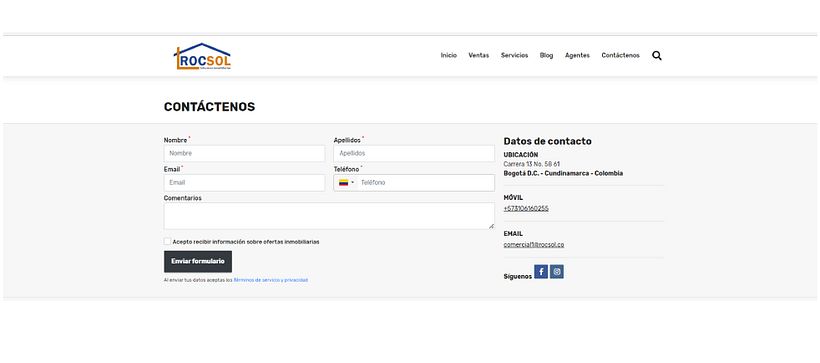820x363 pixels.
Task: Click the ROCSOL logo
Action: (202, 56)
